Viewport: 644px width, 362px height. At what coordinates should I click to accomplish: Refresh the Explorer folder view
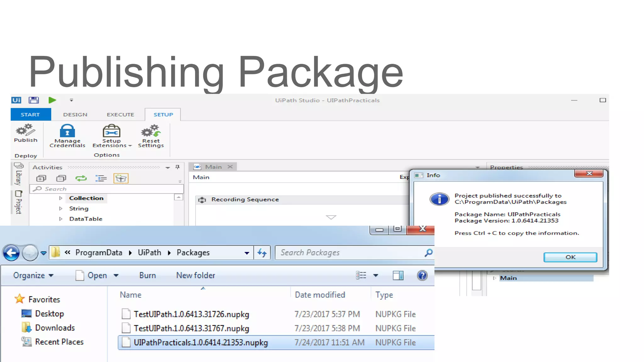262,253
